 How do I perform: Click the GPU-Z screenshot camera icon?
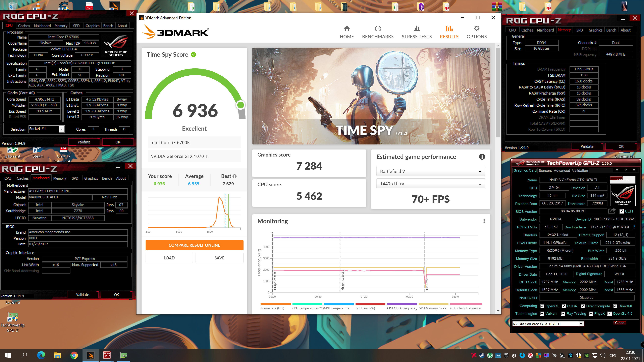point(617,170)
